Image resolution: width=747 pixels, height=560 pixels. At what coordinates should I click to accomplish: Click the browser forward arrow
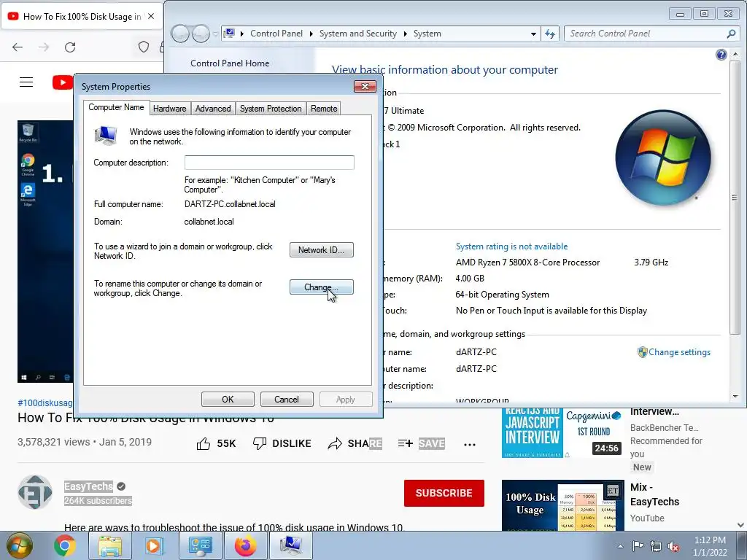point(44,47)
